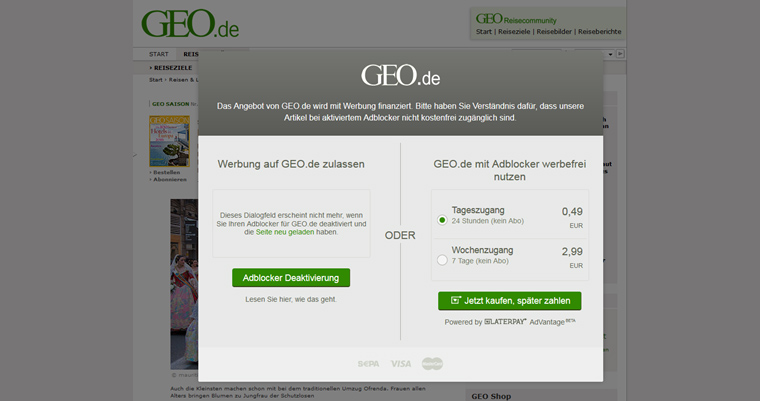Open the START navigation tab
The height and width of the screenshot is (401, 760).
point(158,54)
